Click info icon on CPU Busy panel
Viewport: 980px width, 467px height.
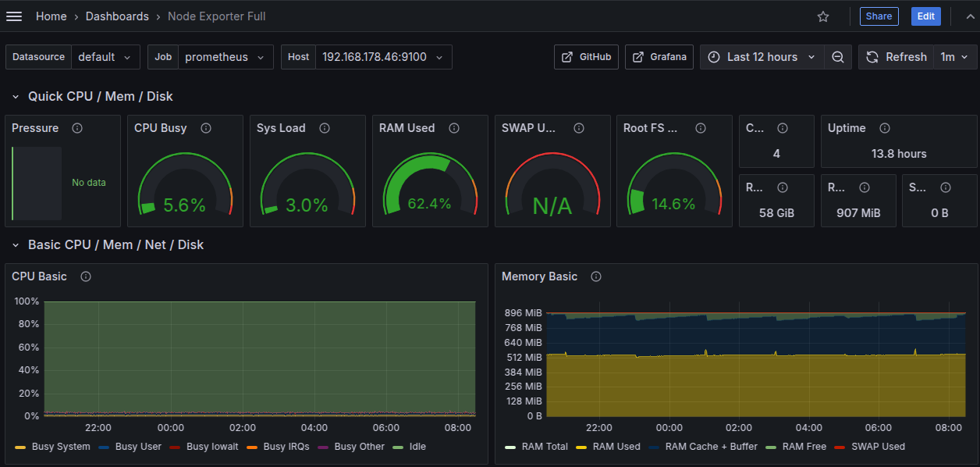(x=206, y=128)
